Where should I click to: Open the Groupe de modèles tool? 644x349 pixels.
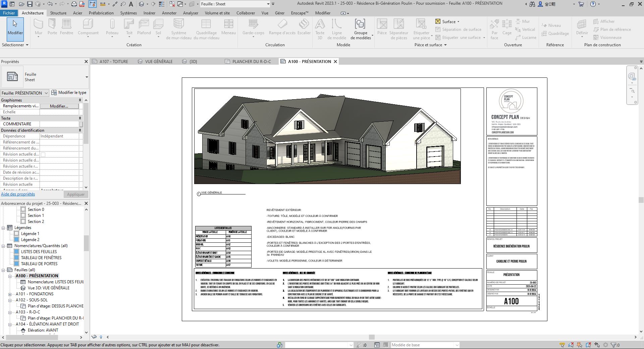tap(361, 30)
